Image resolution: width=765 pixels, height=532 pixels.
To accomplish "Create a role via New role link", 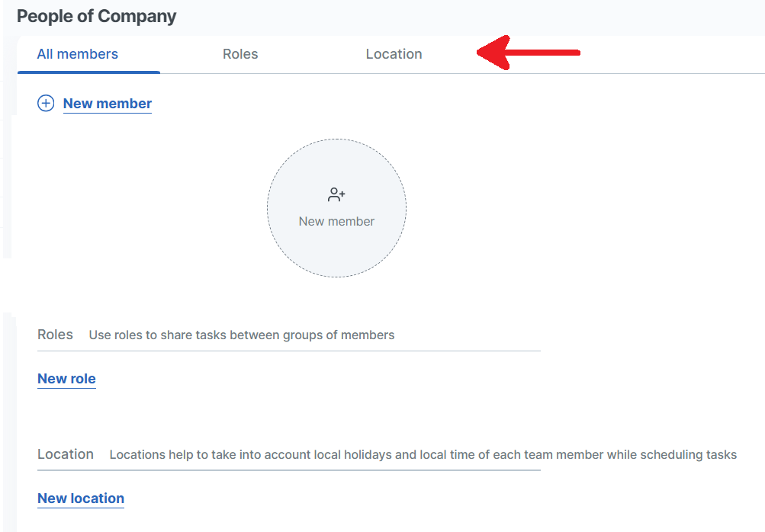I will tap(66, 379).
